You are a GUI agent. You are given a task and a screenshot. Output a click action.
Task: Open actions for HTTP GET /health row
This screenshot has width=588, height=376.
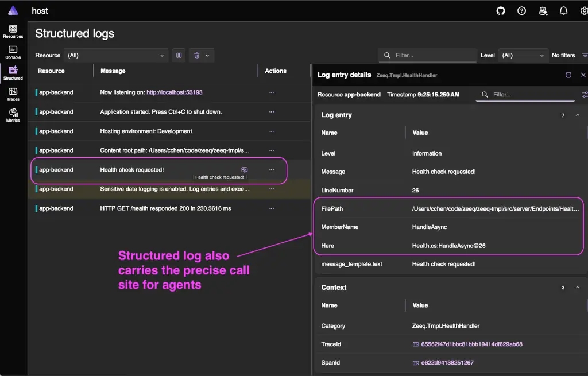pyautogui.click(x=271, y=208)
